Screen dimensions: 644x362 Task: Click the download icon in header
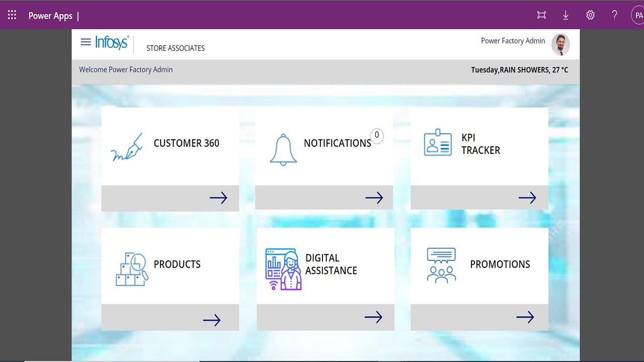click(566, 15)
